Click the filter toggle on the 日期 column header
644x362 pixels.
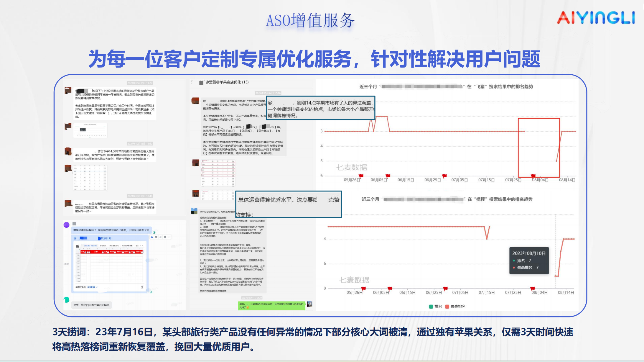pos(85,252)
